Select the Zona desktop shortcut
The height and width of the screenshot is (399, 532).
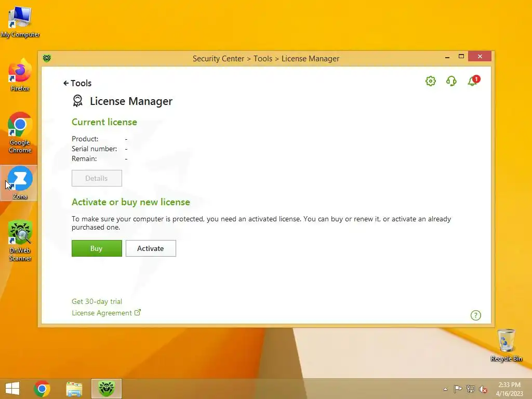(19, 183)
